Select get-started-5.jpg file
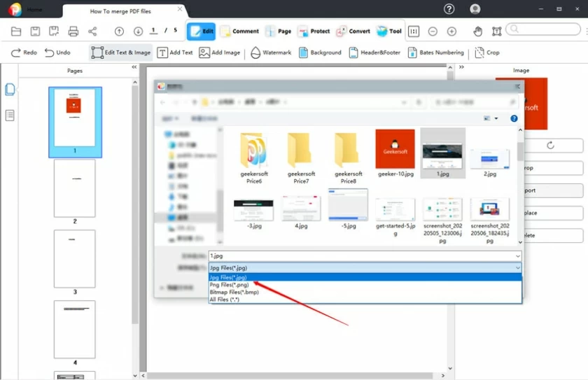 pos(395,217)
